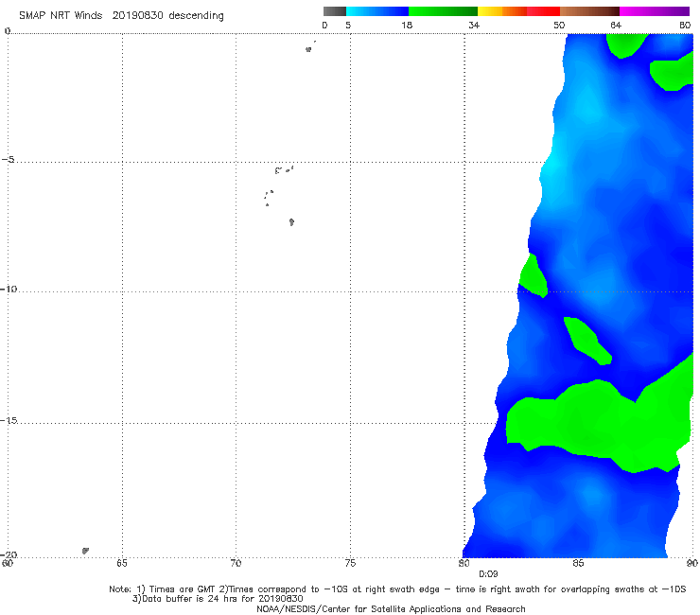Image resolution: width=700 pixels, height=615 pixels.
Task: Click the light cyan low-wind patch near 5S
Action: click(x=552, y=167)
